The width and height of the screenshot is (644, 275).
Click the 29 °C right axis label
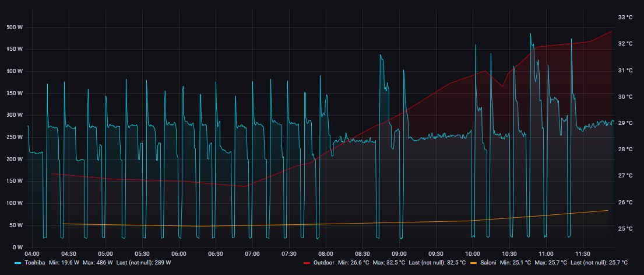pos(625,123)
